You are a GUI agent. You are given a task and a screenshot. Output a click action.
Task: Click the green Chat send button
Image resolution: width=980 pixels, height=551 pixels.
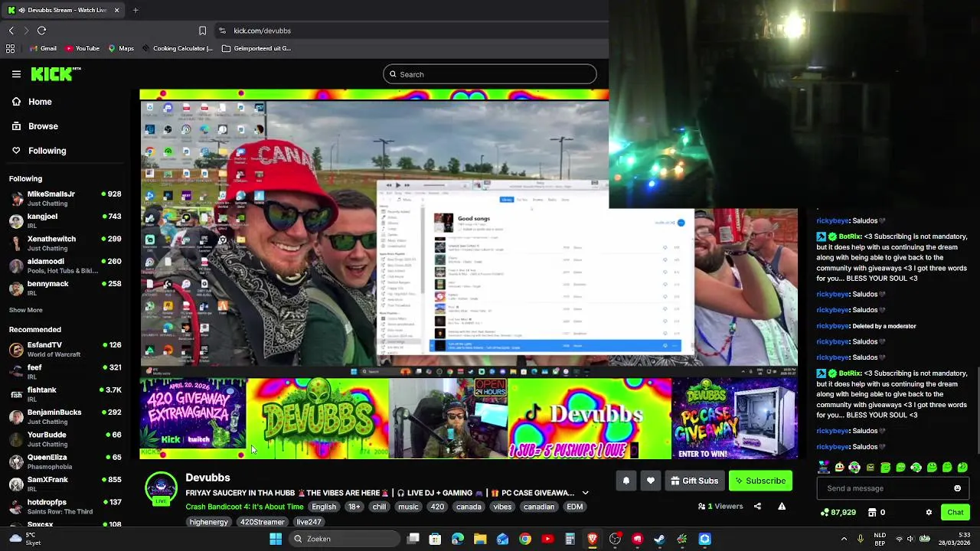[955, 513]
